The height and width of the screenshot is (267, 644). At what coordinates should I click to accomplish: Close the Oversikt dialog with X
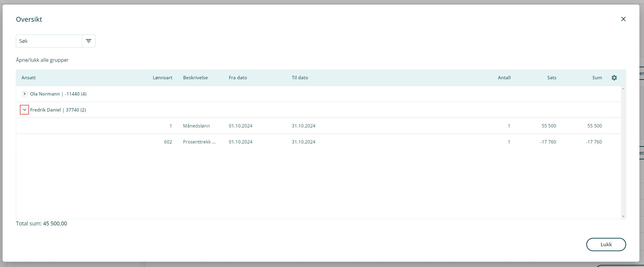pyautogui.click(x=623, y=19)
